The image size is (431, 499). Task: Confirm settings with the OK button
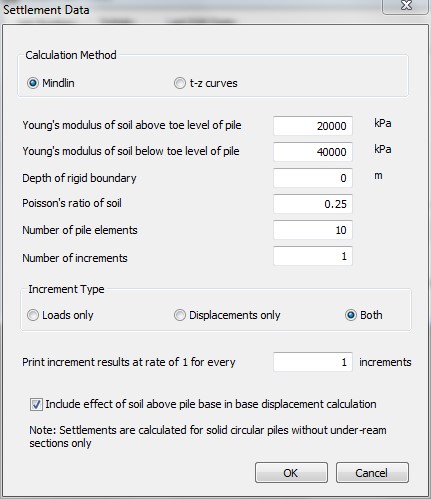291,472
